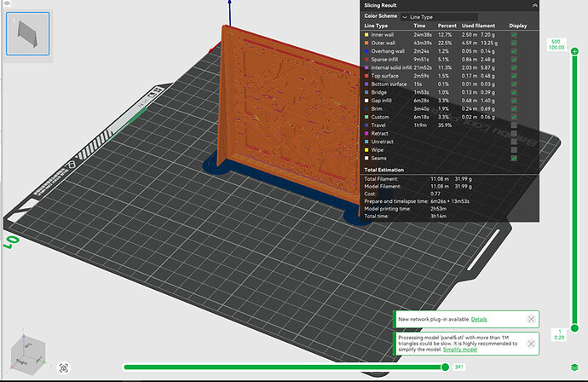The width and height of the screenshot is (588, 382).
Task: Click the Simplify model link
Action: coord(460,350)
